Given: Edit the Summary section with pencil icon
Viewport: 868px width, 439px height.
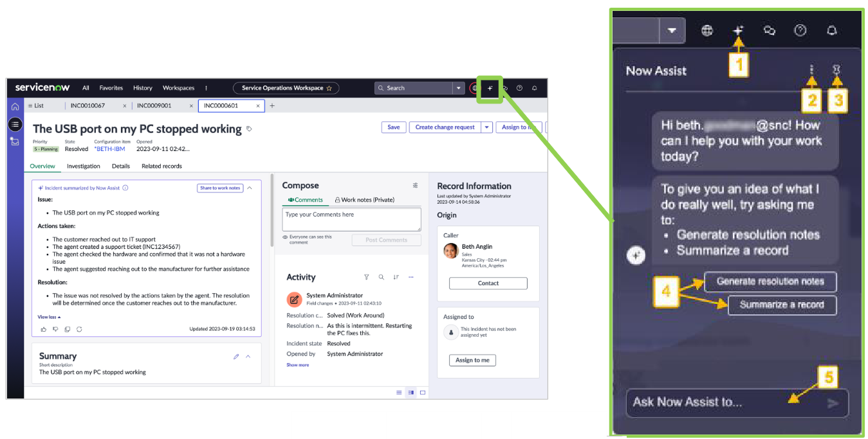Looking at the screenshot, I should pos(236,356).
